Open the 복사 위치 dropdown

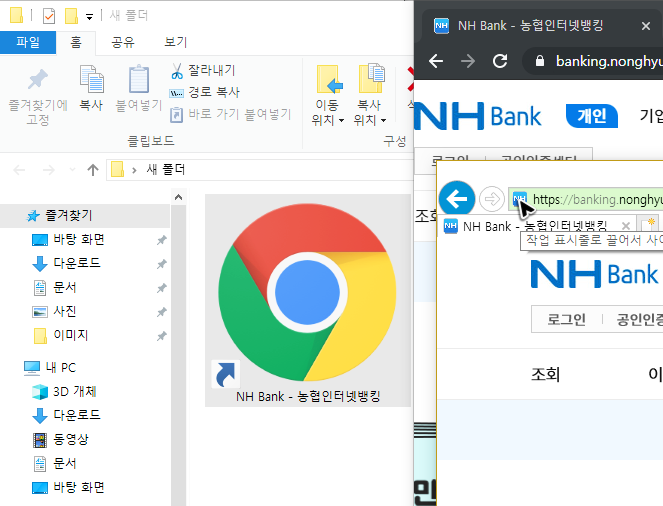pos(370,96)
